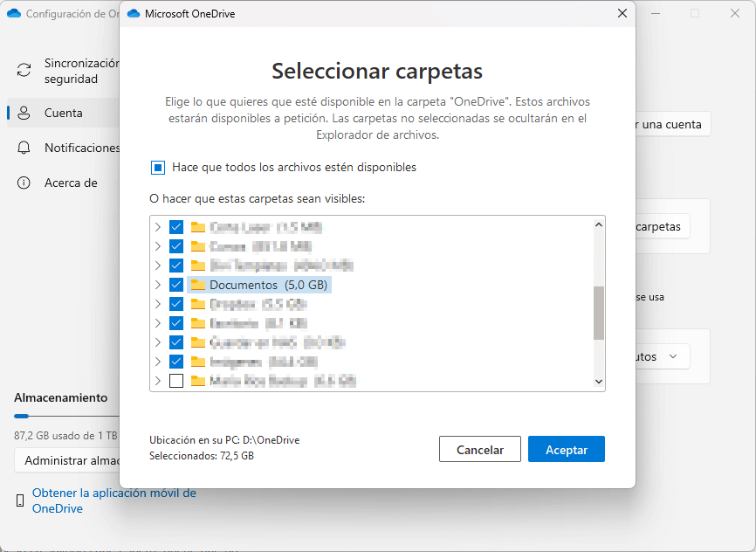Click the folder list scrollbar thumb
This screenshot has width=756, height=552.
pos(598,314)
